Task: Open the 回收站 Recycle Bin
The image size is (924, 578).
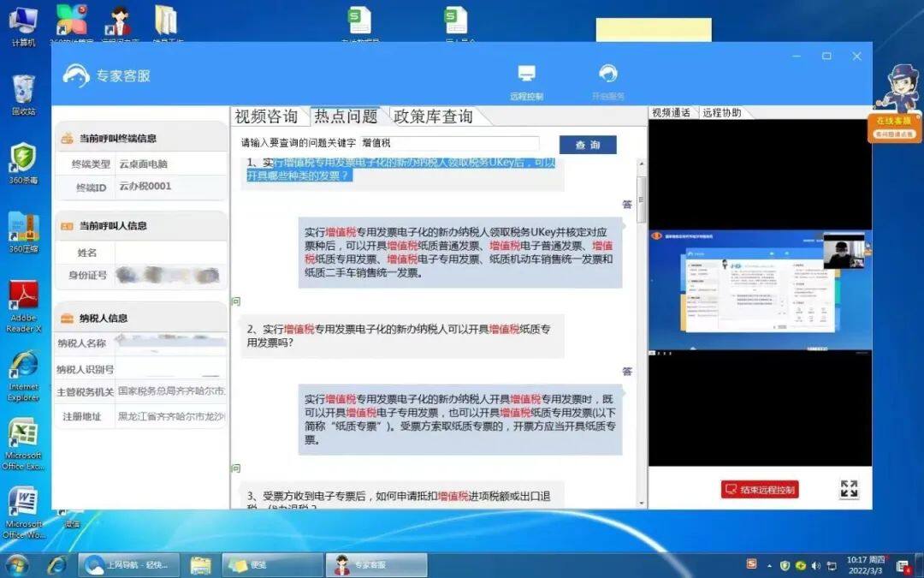Action: click(23, 91)
